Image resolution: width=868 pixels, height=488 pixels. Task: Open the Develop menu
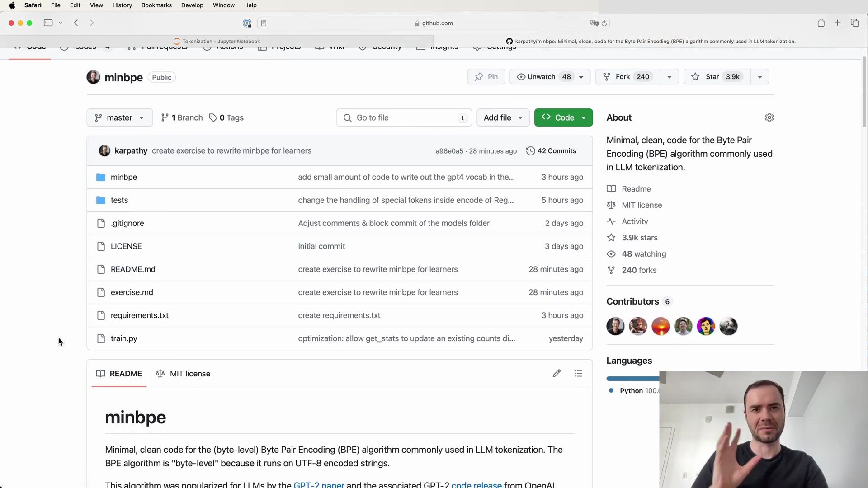pyautogui.click(x=192, y=5)
